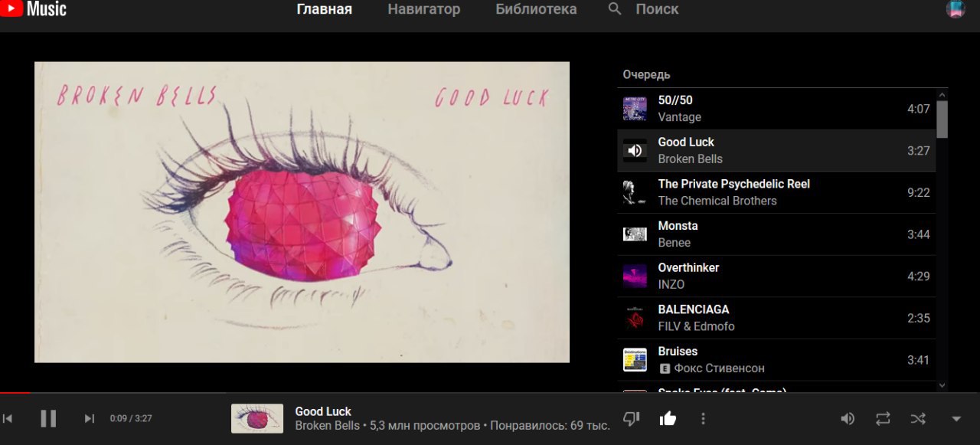Click the 0:09 / 3:27 time display
The width and height of the screenshot is (980, 445).
point(131,418)
